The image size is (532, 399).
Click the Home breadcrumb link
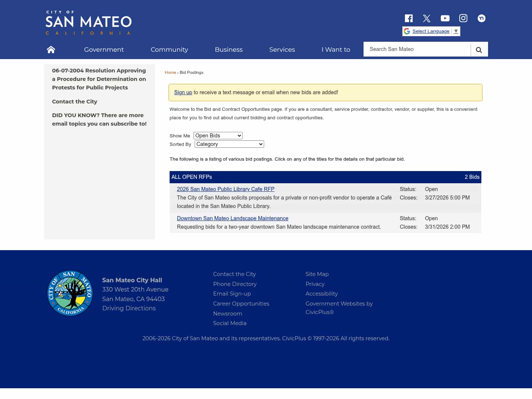(170, 72)
